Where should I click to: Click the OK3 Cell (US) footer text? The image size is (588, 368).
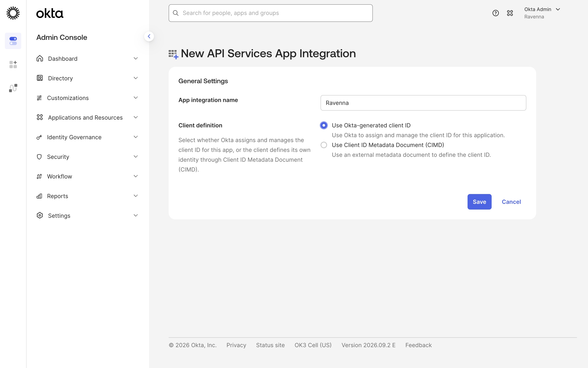313,345
